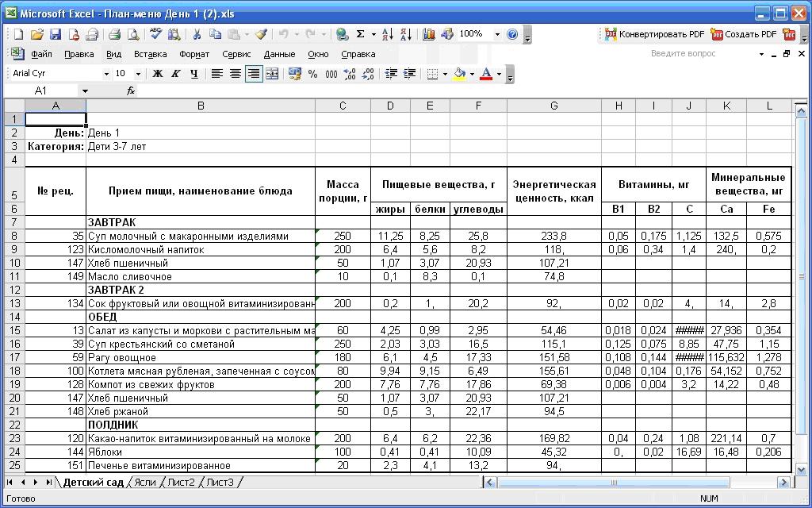Activate the Format Painter brush
Viewport: 812px width, 508px height.
click(262, 35)
